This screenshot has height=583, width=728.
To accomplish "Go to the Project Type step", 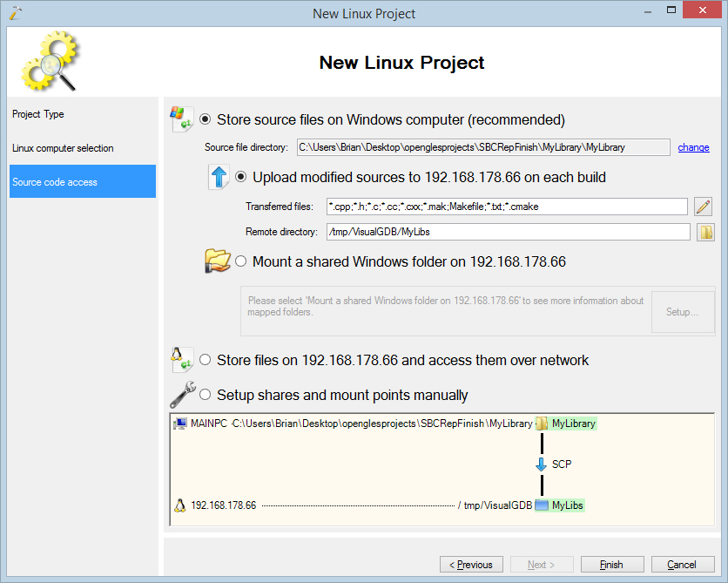I will (83, 114).
